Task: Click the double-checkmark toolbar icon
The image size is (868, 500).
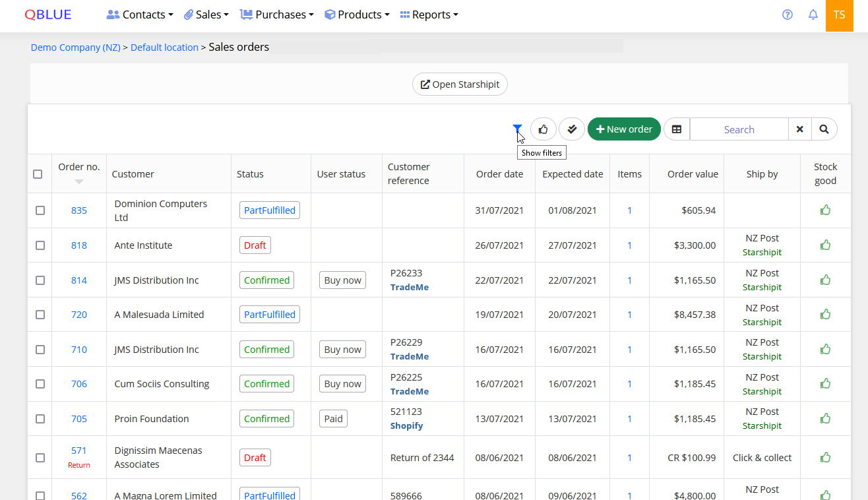Action: pos(572,129)
